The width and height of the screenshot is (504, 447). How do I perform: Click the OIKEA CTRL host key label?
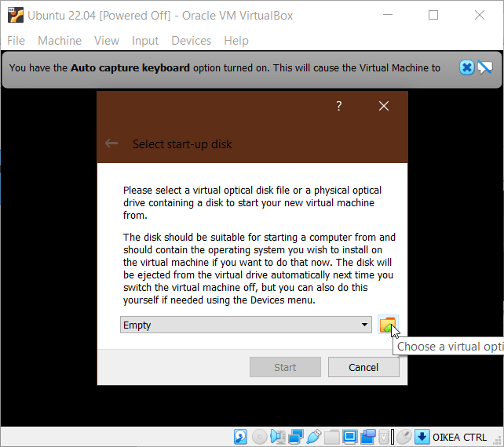coord(459,438)
